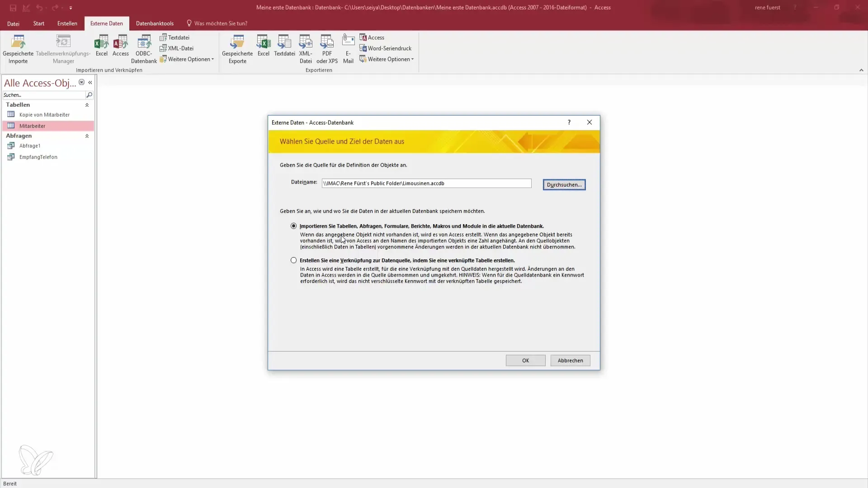Image resolution: width=868 pixels, height=488 pixels.
Task: Click the Redo icon in title bar
Action: coord(55,8)
